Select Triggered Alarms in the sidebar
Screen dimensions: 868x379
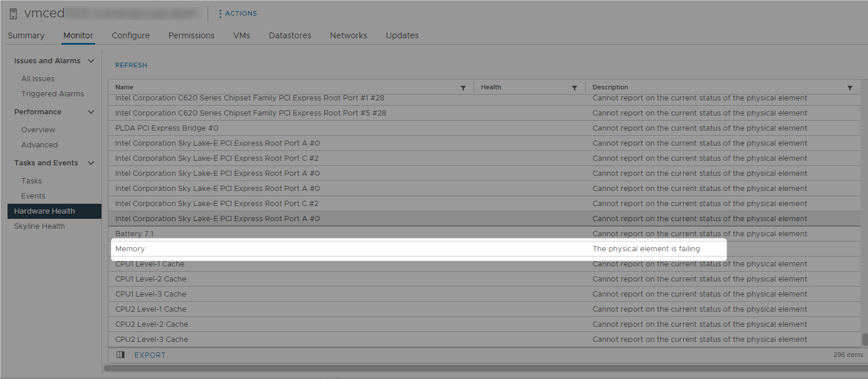point(52,94)
